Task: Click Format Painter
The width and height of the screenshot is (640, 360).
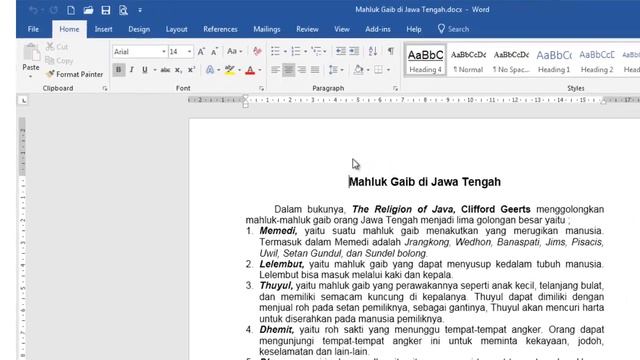Action: (75, 74)
